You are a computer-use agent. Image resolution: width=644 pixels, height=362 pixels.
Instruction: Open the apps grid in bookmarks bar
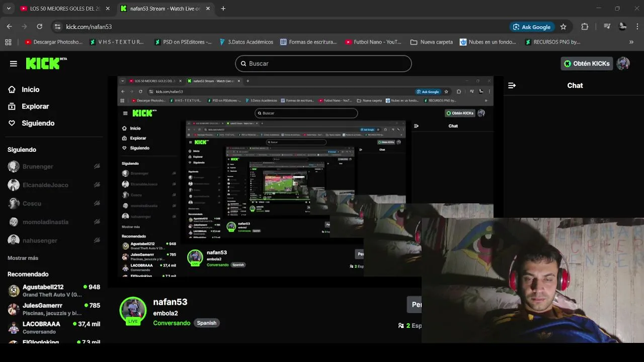pos(8,42)
